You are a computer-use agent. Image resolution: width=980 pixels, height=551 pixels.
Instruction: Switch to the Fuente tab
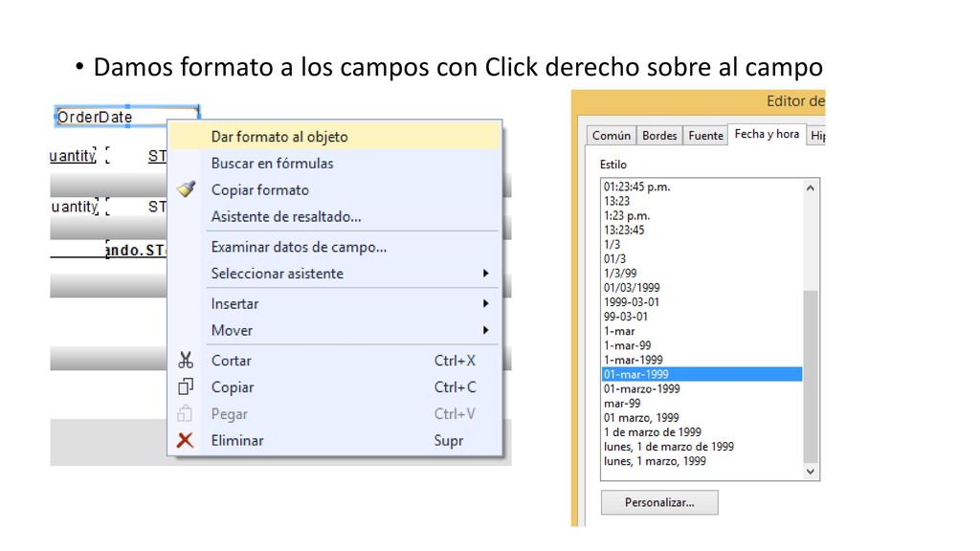pyautogui.click(x=705, y=136)
